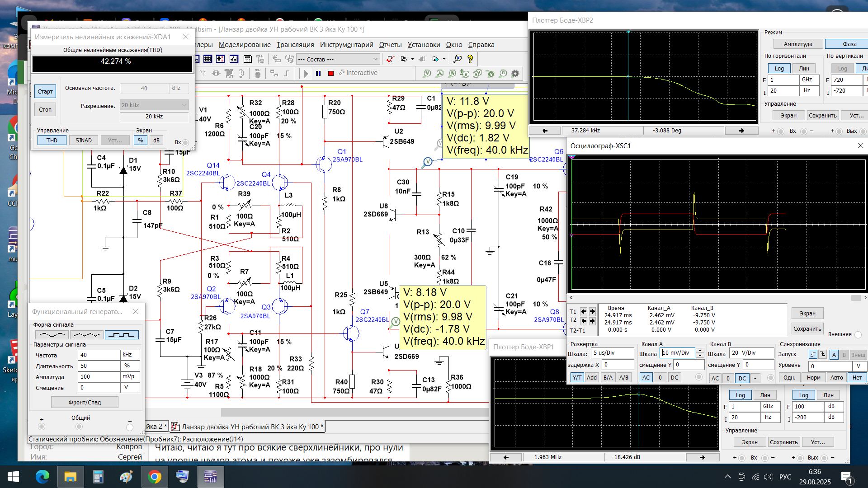Select falling edge trigger on oscilloscope

823,354
